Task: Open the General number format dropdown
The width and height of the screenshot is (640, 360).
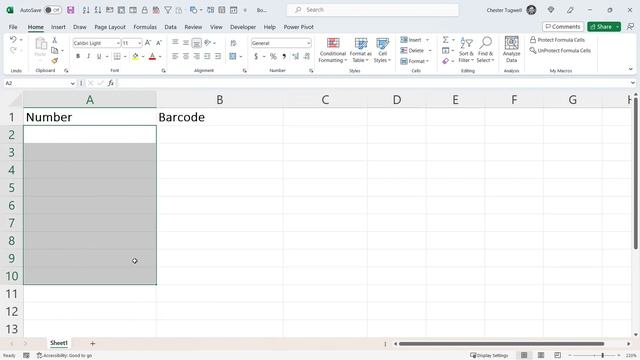Action: (x=309, y=43)
